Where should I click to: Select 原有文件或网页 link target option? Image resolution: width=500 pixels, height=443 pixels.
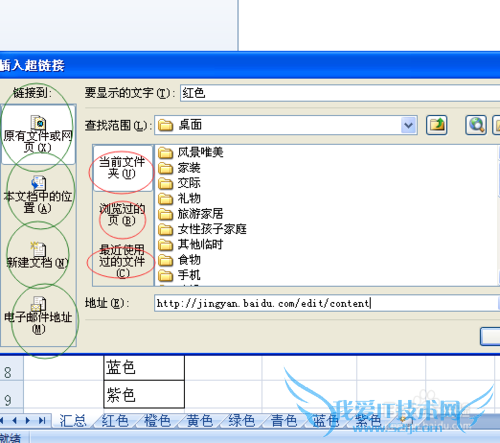[38, 134]
